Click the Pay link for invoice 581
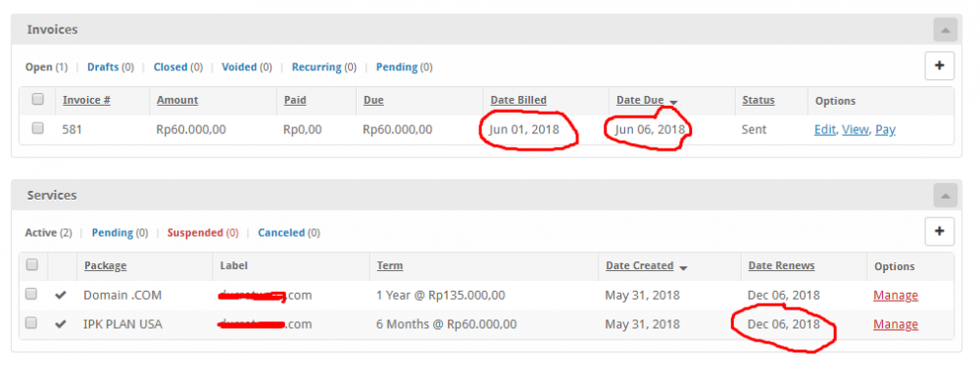Screen dimensions: 980x372 coord(885,130)
